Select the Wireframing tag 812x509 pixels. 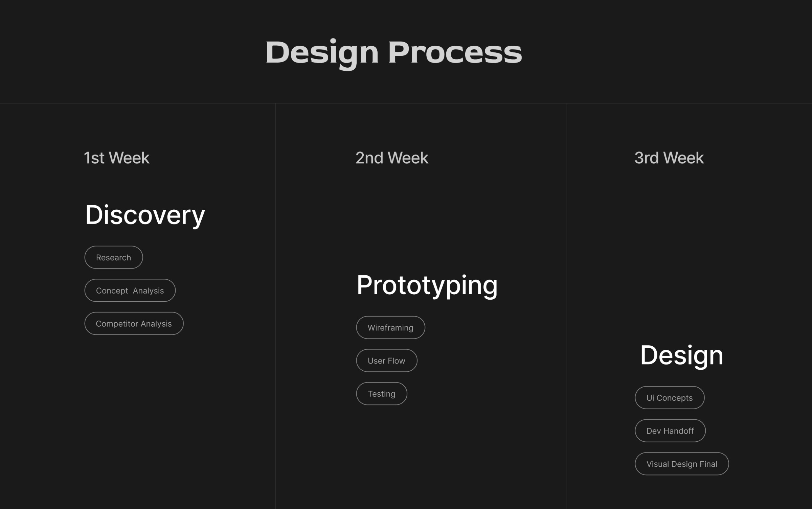(390, 327)
